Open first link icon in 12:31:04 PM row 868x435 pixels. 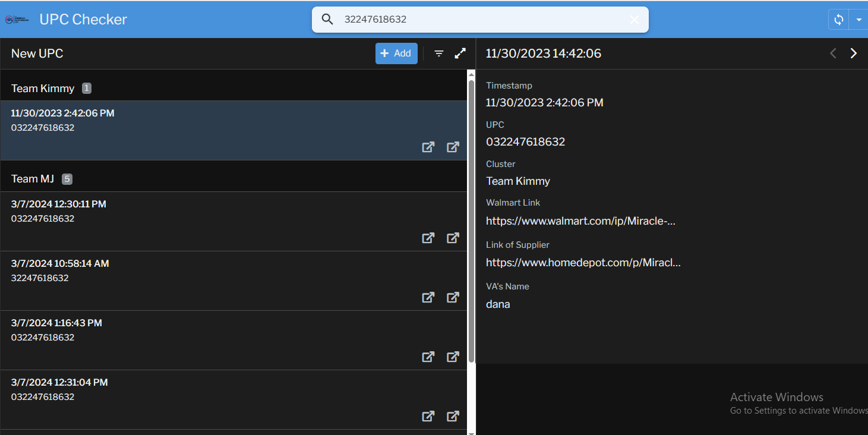(x=428, y=416)
